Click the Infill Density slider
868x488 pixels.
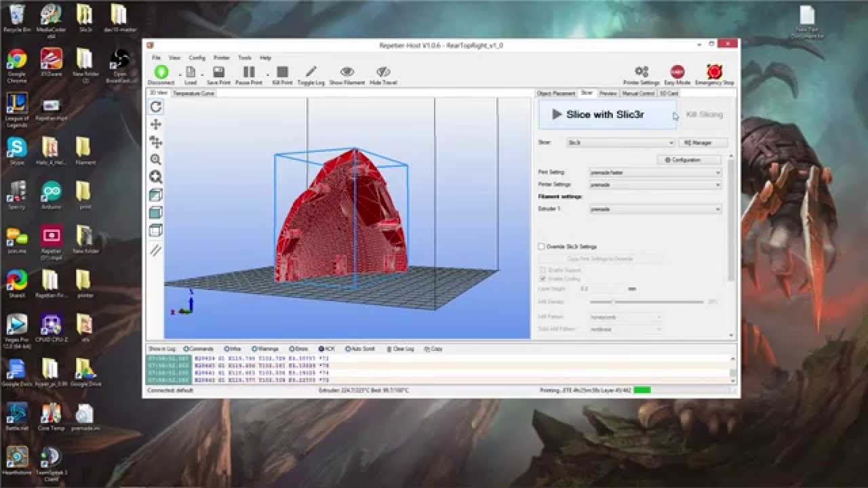[x=646, y=302]
